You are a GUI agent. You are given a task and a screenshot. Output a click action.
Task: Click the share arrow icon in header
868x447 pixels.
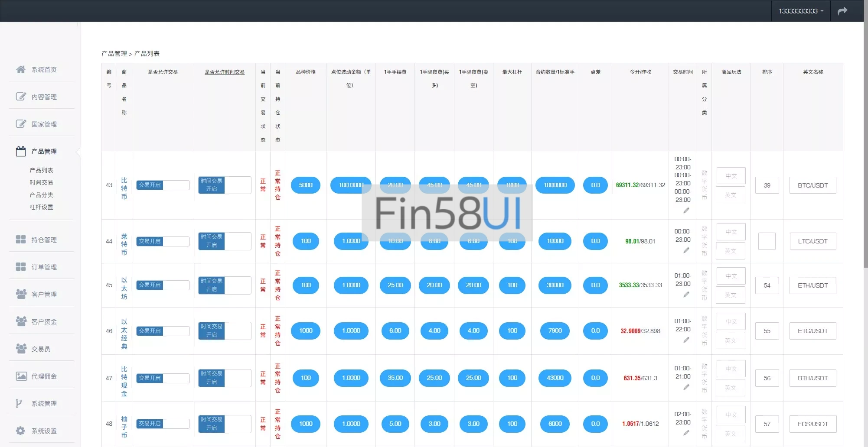pyautogui.click(x=842, y=11)
